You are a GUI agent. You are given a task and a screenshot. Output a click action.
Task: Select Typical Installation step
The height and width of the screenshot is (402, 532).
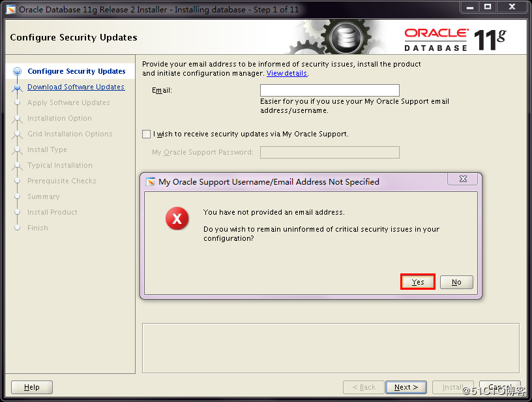click(60, 165)
